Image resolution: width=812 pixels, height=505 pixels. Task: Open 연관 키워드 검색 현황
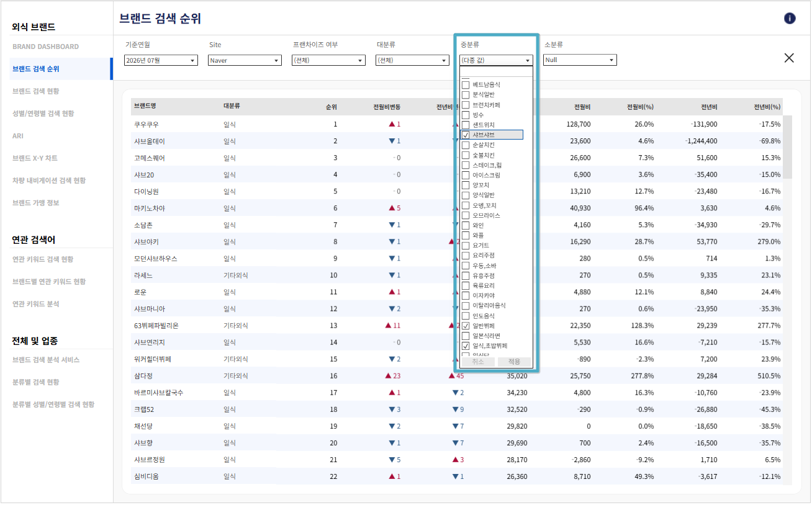click(43, 259)
